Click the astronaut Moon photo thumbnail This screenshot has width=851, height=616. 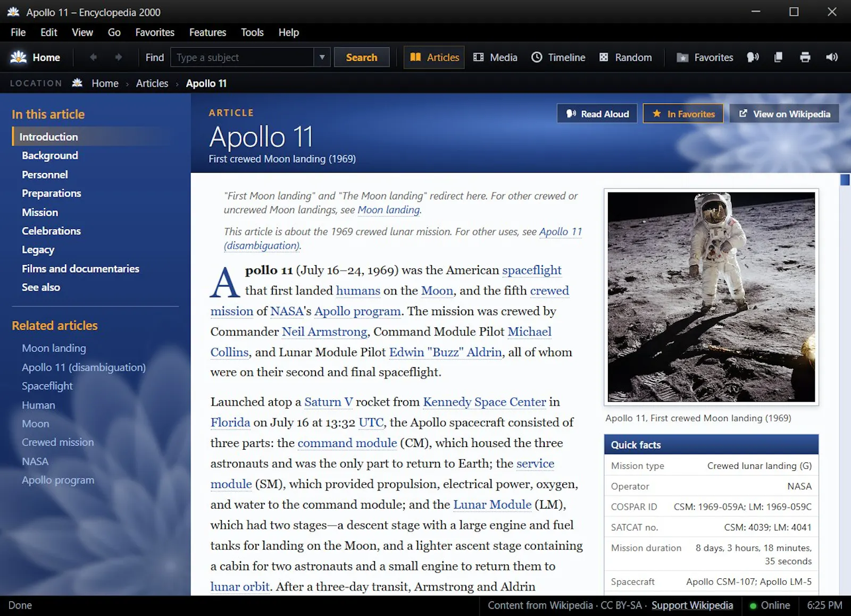711,297
